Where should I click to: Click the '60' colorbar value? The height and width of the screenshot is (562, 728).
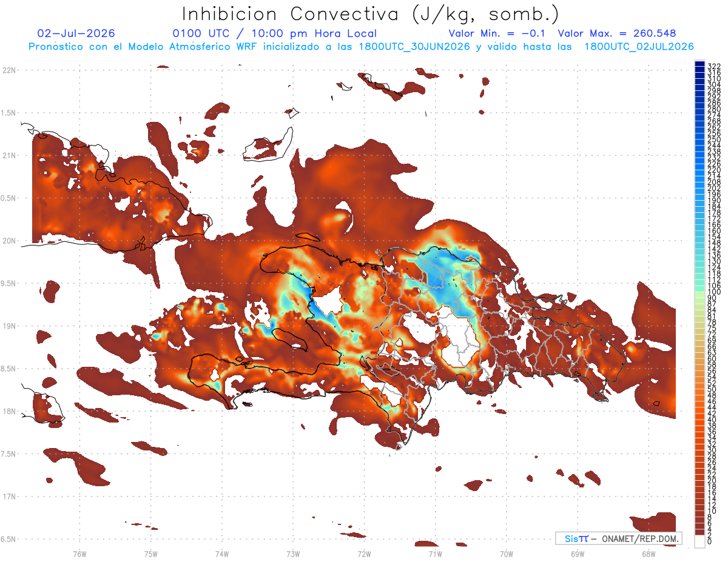click(x=712, y=359)
